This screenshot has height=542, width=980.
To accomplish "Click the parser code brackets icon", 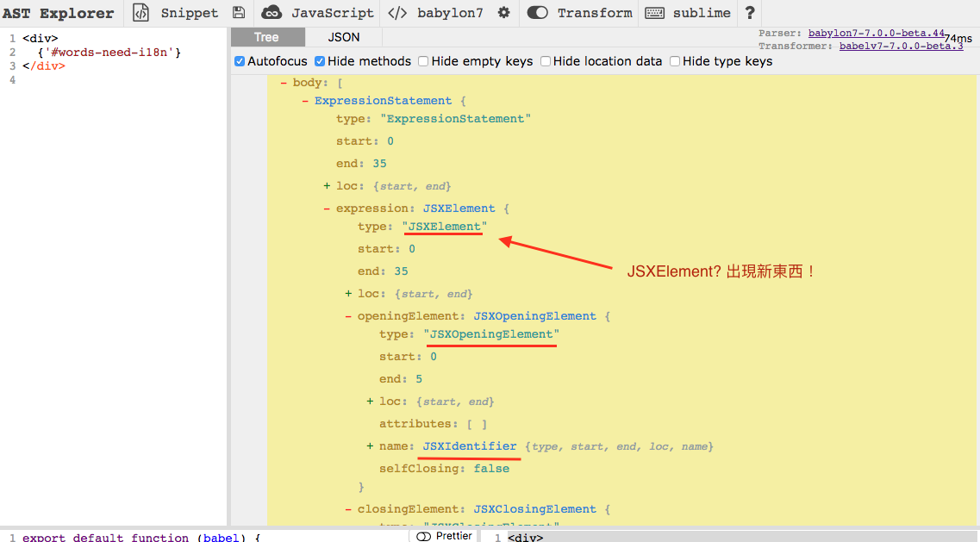I will (397, 13).
